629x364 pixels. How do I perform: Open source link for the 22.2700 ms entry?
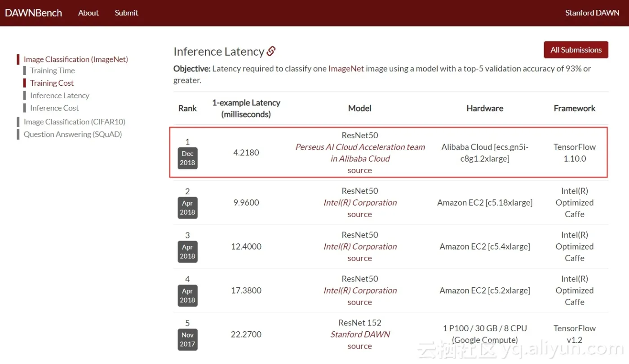tap(359, 346)
